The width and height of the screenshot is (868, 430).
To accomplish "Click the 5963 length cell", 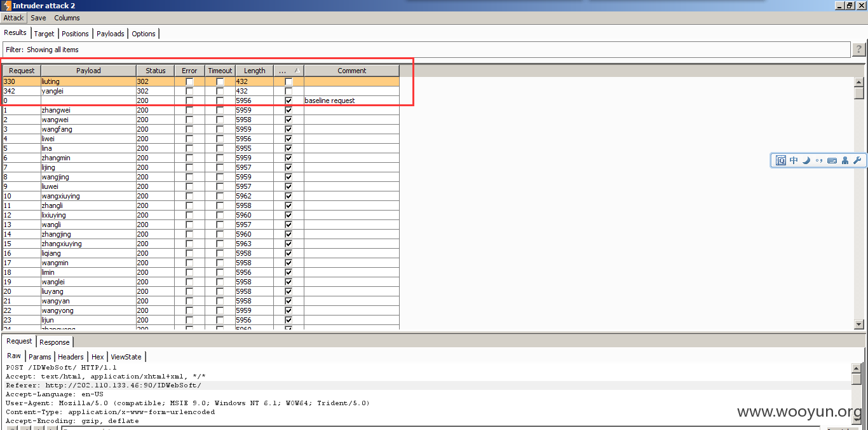I will tap(254, 244).
